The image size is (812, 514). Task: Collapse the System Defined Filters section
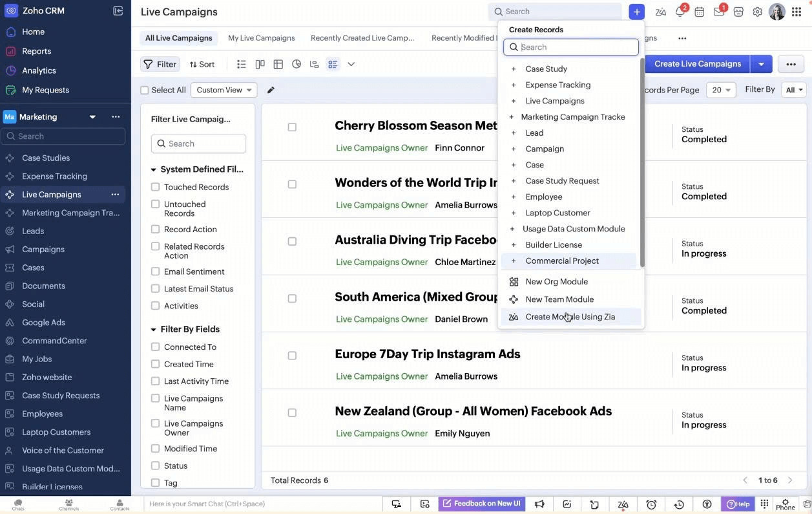click(154, 170)
